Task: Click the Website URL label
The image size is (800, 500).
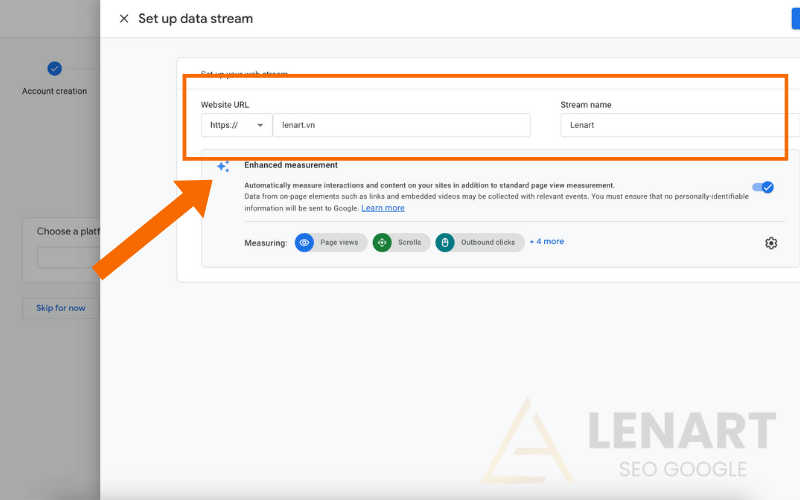Action: pyautogui.click(x=224, y=105)
